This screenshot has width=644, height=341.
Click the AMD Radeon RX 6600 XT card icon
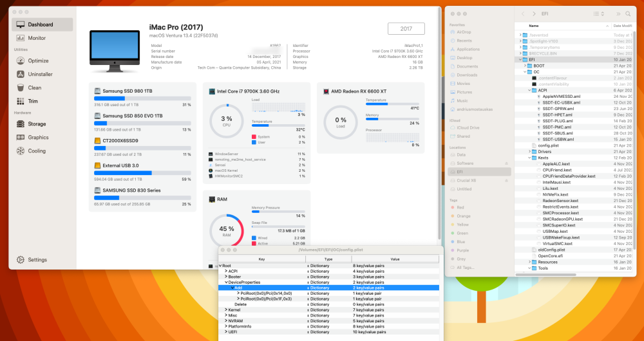coord(326,91)
